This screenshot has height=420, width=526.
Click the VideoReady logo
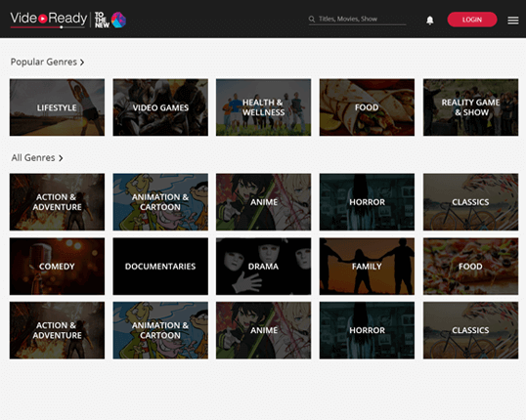pyautogui.click(x=49, y=20)
